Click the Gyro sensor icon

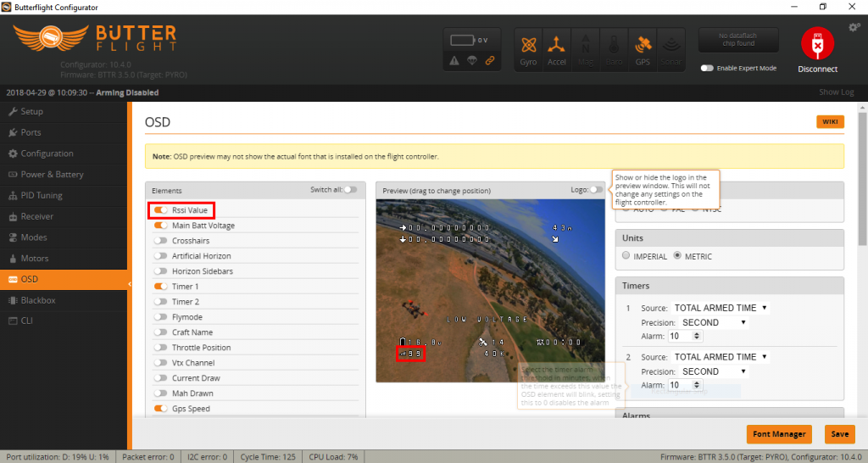[528, 49]
